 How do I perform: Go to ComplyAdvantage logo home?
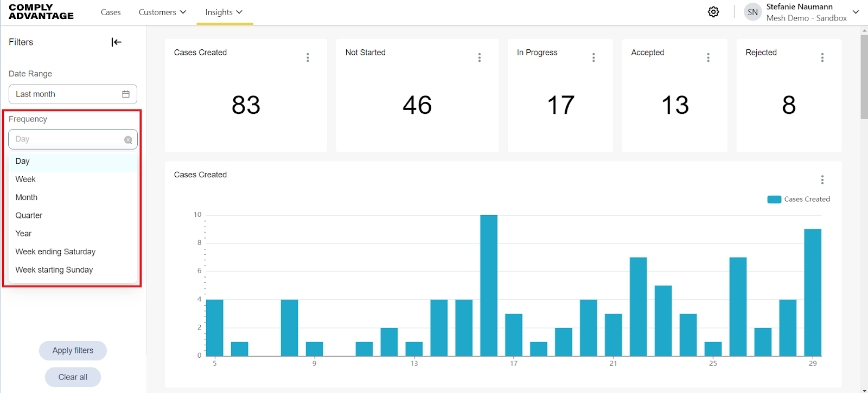[41, 12]
